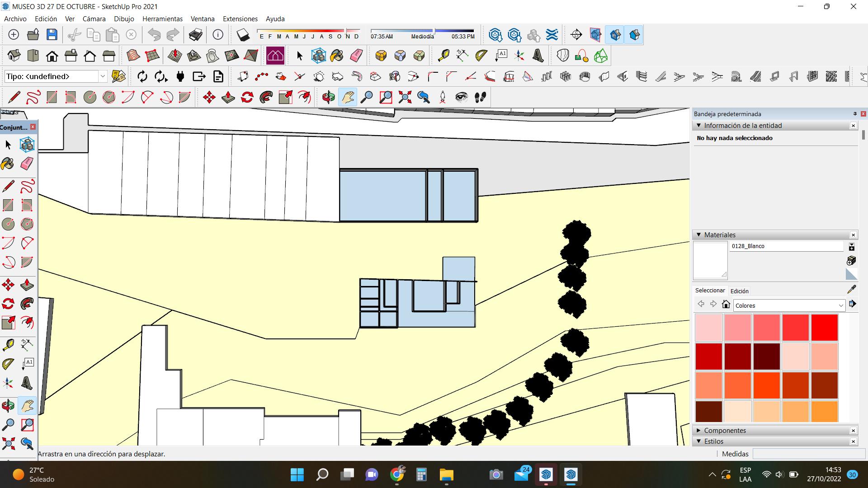Toggle the shadows display button
868x488 pixels.
pos(243,35)
